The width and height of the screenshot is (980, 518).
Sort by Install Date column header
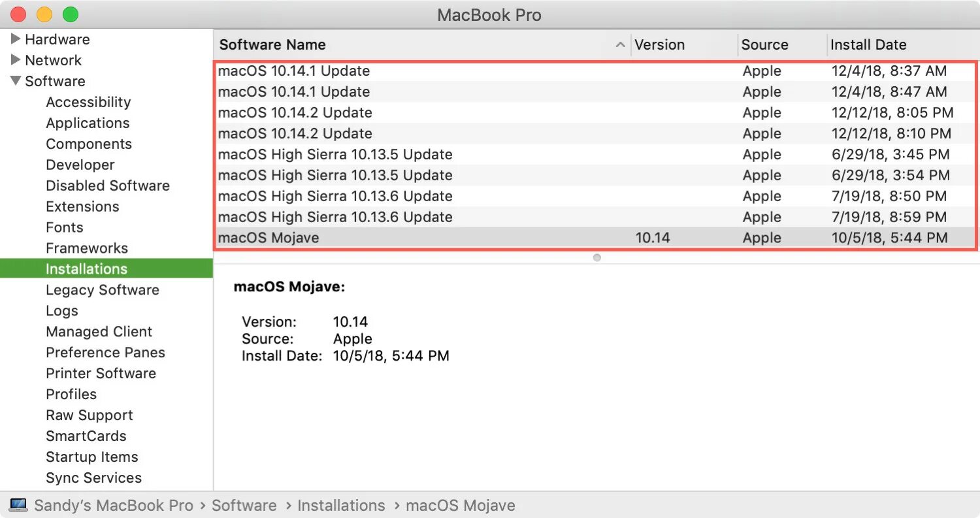point(868,45)
